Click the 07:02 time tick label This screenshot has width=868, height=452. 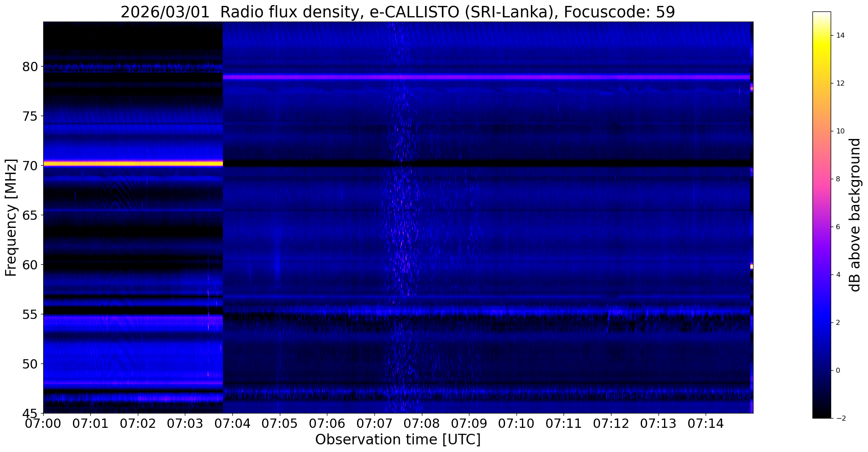click(138, 424)
